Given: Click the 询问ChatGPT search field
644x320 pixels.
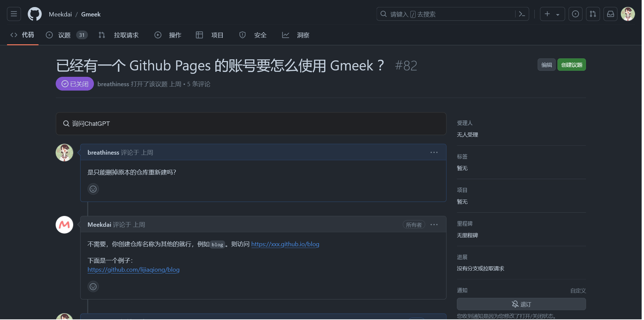Looking at the screenshot, I should point(251,124).
